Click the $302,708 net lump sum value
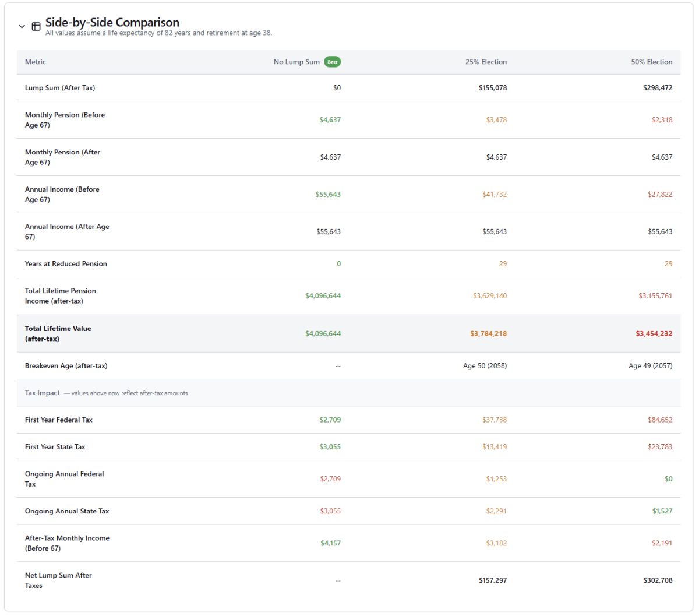This screenshot has width=699, height=616. click(x=658, y=580)
